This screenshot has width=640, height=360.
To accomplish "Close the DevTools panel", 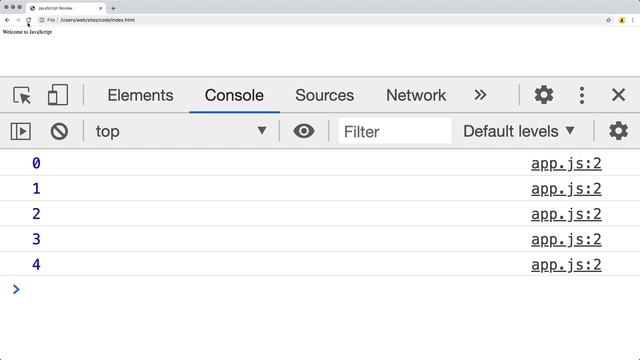I will click(x=618, y=95).
